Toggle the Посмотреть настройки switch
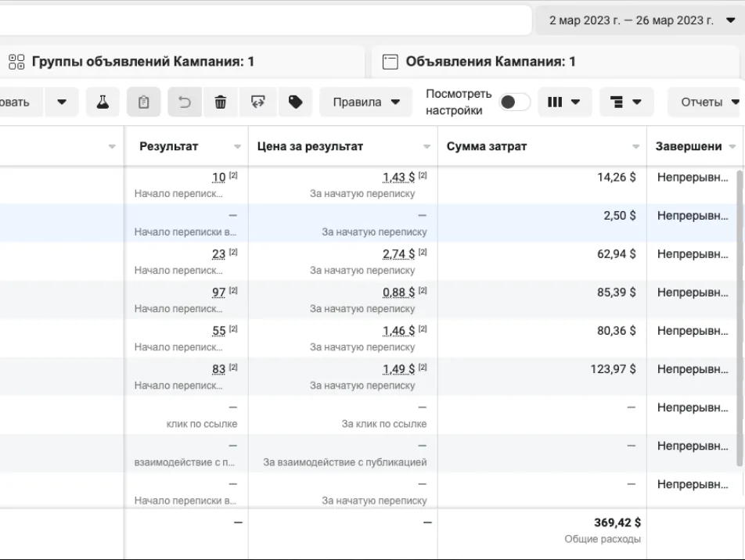This screenshot has width=745, height=560. tap(515, 102)
